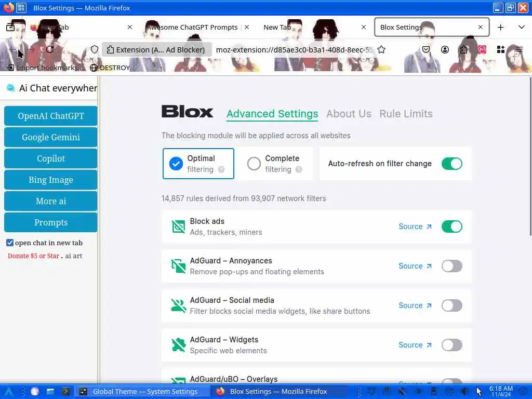Open the ai art link
Viewport: 532px width, 399px height.
pos(74,256)
